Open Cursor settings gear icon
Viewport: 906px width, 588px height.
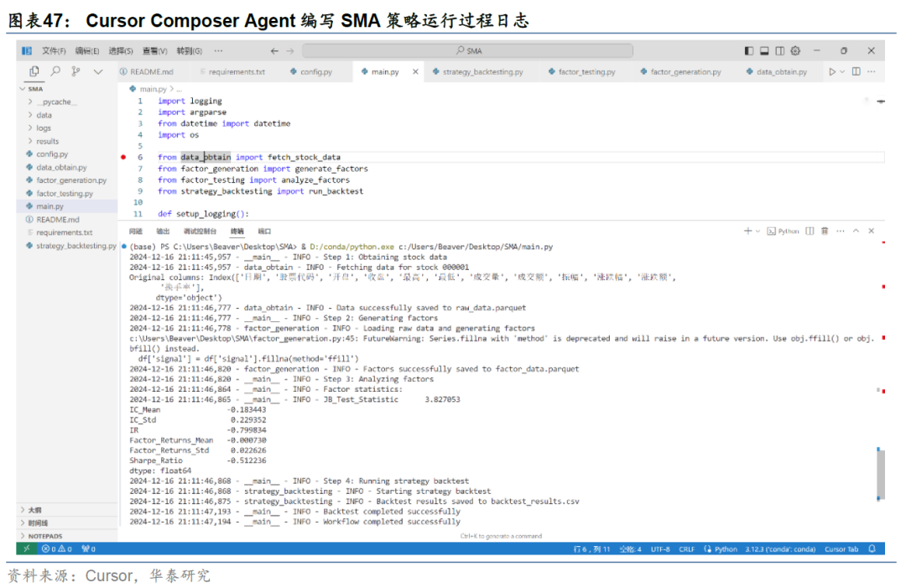[x=795, y=51]
